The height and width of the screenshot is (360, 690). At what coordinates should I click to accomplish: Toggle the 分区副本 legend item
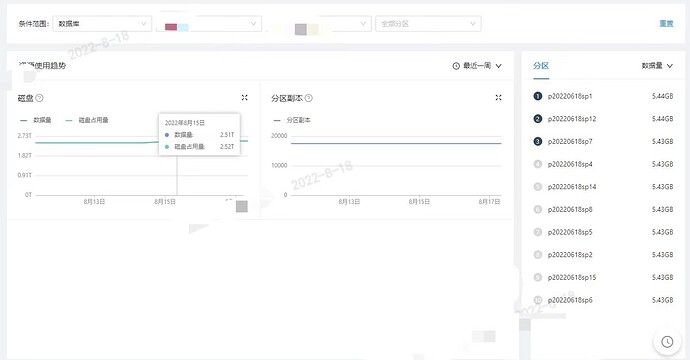tap(292, 120)
